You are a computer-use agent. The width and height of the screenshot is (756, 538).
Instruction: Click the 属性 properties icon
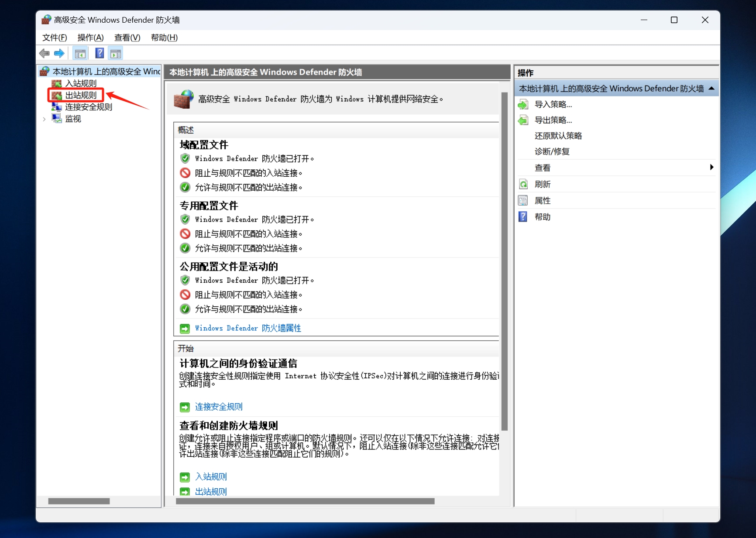(x=523, y=201)
